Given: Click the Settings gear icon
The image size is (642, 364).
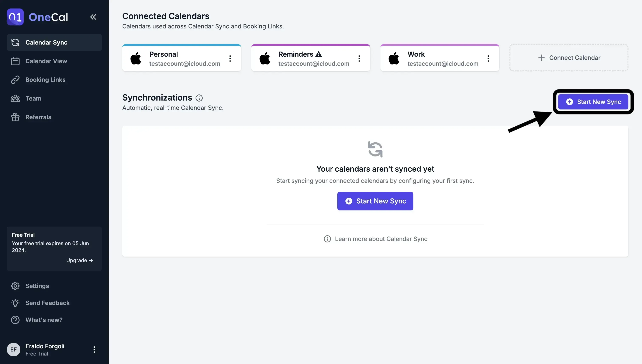Looking at the screenshot, I should coord(15,286).
